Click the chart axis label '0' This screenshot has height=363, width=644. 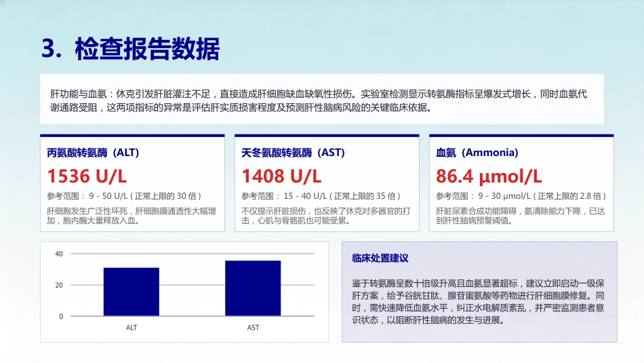[x=61, y=317]
